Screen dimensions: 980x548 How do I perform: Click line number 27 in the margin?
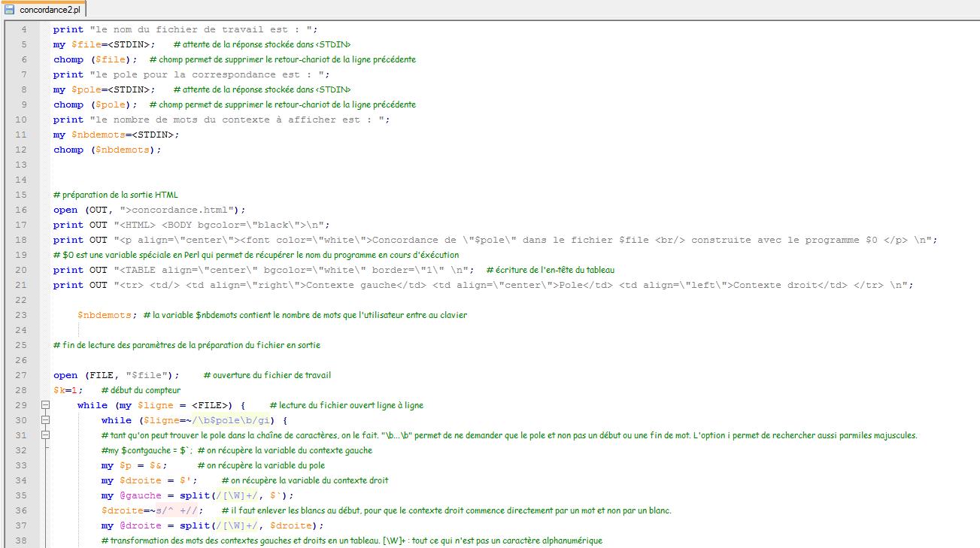click(x=21, y=375)
